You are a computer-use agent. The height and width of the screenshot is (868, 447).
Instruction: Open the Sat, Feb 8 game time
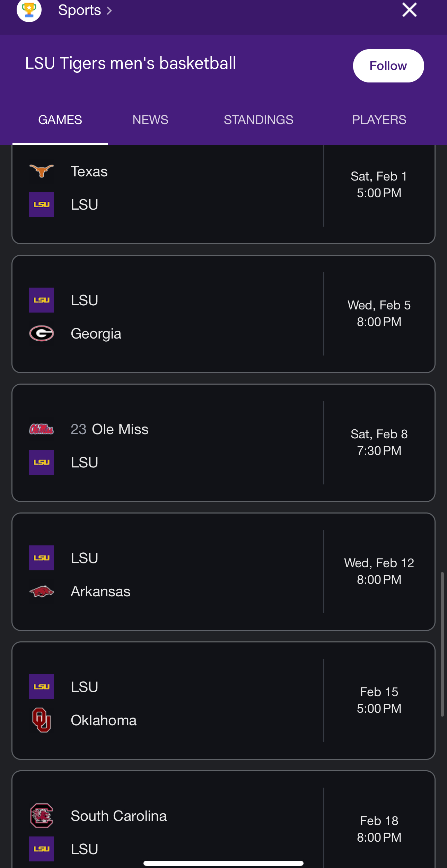(379, 442)
